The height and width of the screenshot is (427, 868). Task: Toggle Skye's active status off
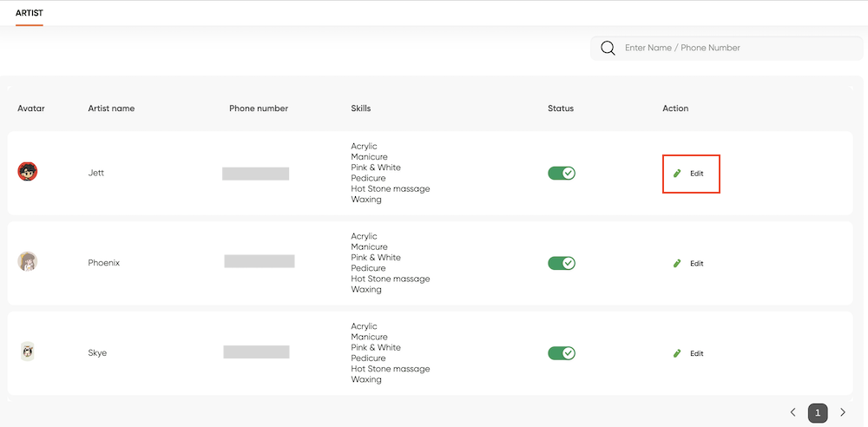(x=562, y=353)
